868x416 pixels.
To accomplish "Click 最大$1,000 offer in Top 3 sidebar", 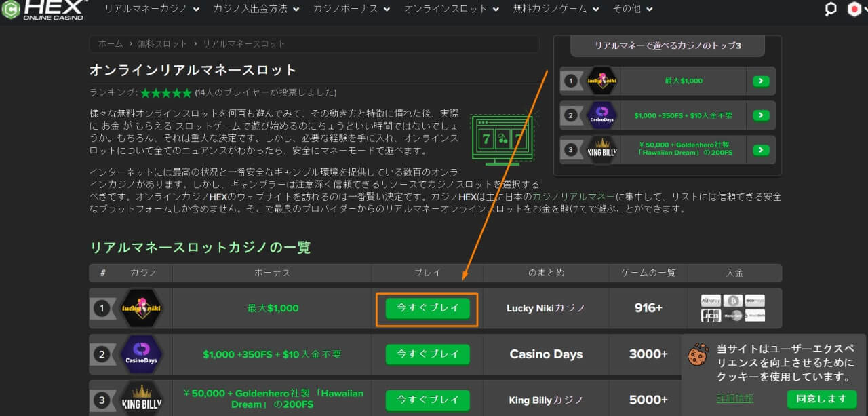I will click(x=684, y=81).
